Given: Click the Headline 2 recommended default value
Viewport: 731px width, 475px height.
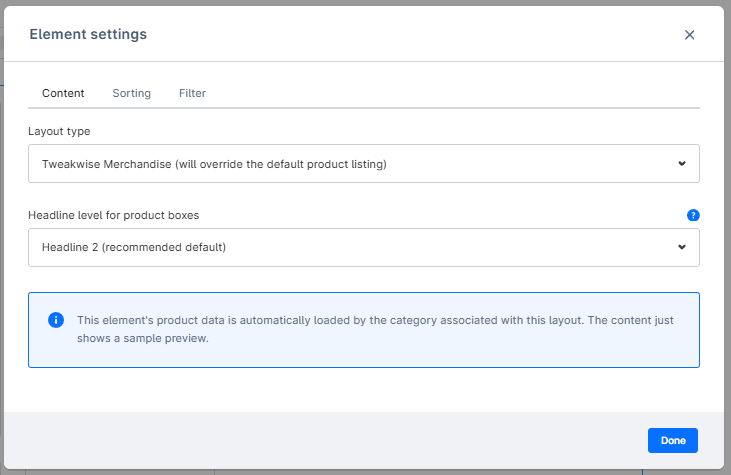Looking at the screenshot, I should coord(134,247).
